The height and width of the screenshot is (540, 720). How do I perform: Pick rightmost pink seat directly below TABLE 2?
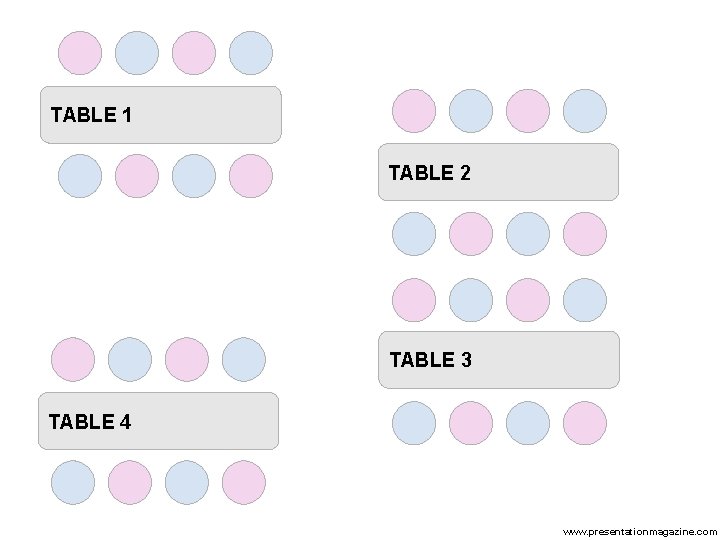click(x=585, y=234)
